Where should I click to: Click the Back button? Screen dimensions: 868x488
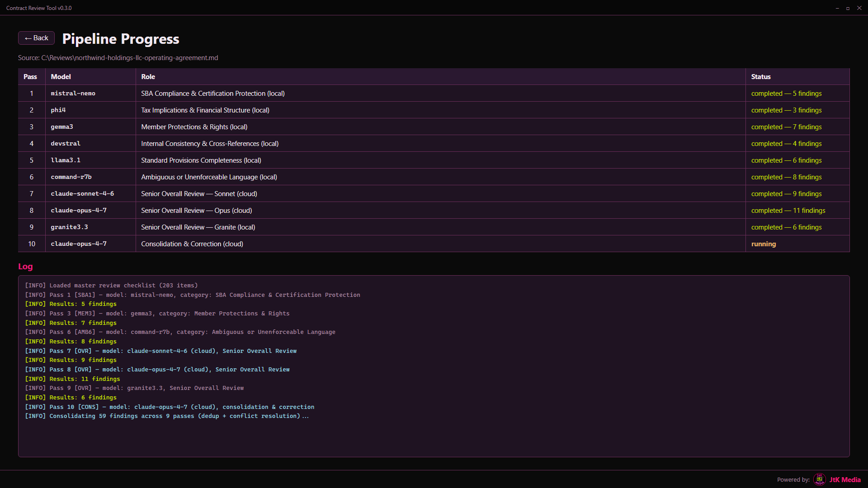[x=36, y=38]
